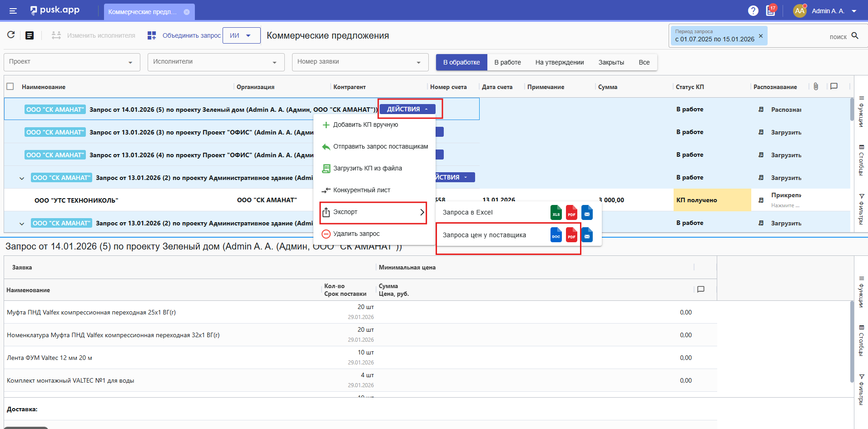The width and height of the screenshot is (868, 429).
Task: Click the Объединить запрос button
Action: tap(184, 35)
